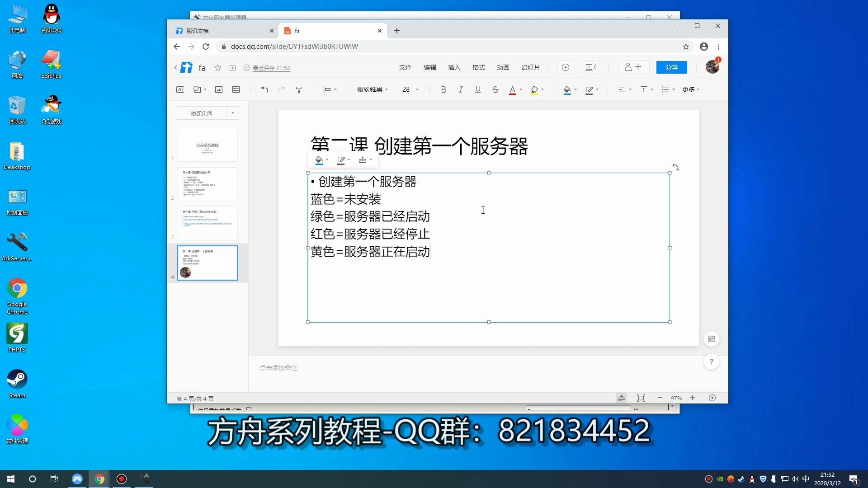The image size is (868, 488).
Task: Open the 插入 menu
Action: (454, 67)
